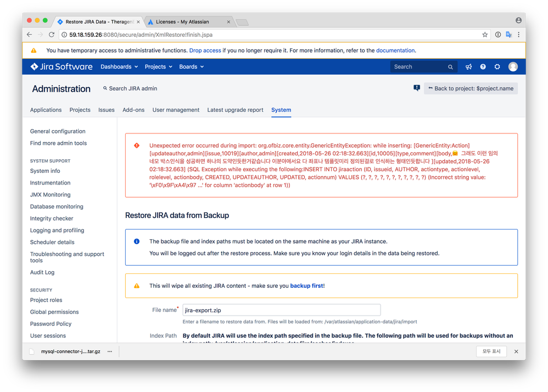This screenshot has width=548, height=392.
Task: Close the Licenses - My Atlassian tab
Action: point(228,21)
